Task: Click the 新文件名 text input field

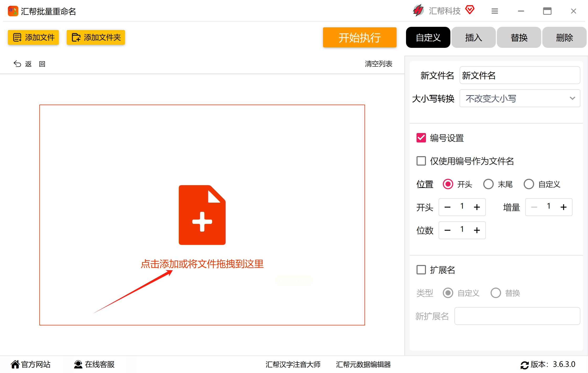Action: coord(519,75)
